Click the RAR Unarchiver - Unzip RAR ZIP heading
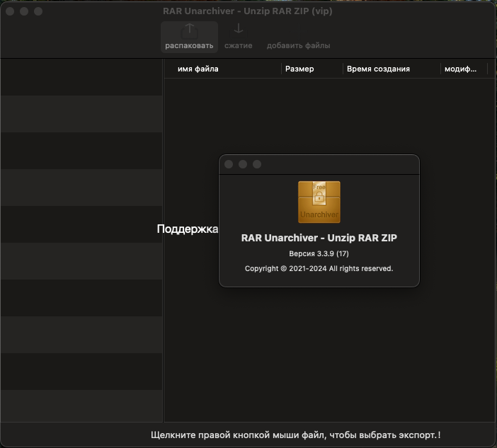The width and height of the screenshot is (497, 448). click(319, 238)
